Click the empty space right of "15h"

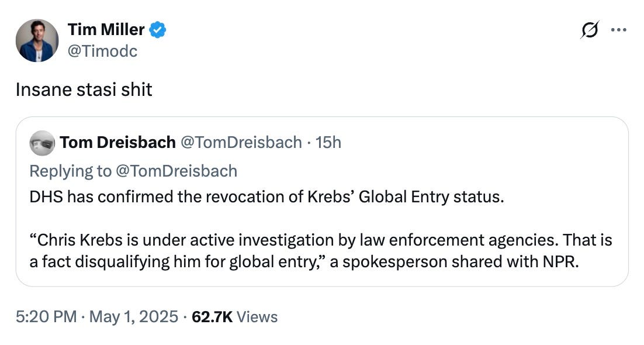(x=468, y=142)
